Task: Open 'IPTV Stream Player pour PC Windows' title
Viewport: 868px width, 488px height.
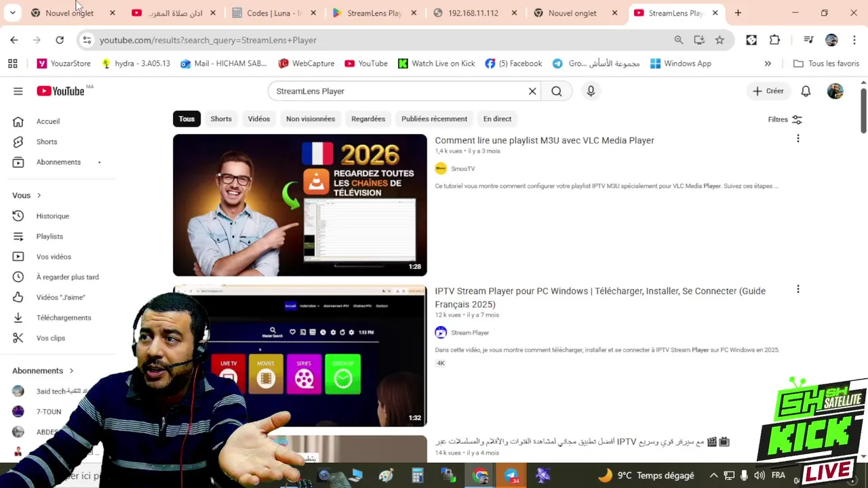Action: [x=600, y=298]
